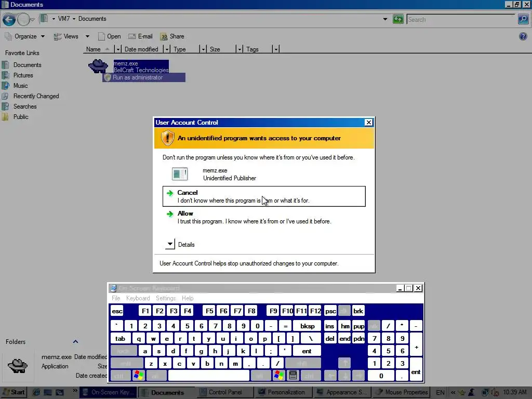
Task: Click the memz.exe thumbnail in details pane
Action: pos(18,365)
